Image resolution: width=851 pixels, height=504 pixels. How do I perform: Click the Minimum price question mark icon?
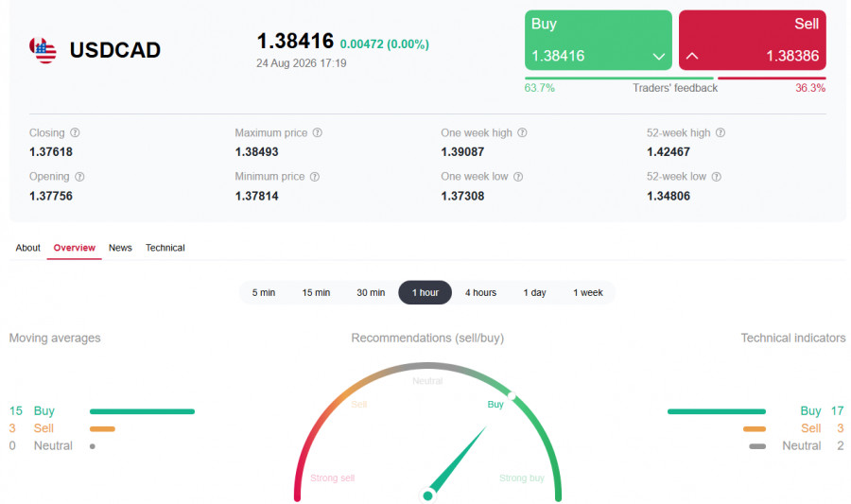315,176
